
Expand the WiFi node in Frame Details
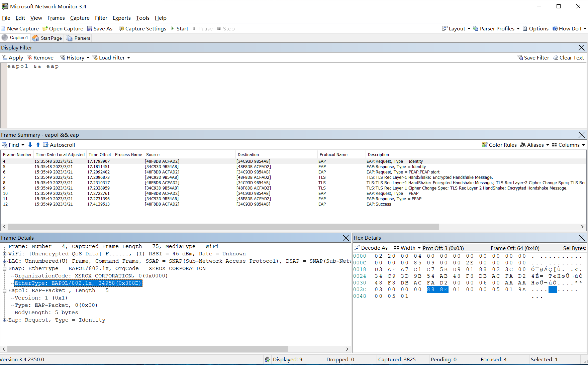[5, 254]
